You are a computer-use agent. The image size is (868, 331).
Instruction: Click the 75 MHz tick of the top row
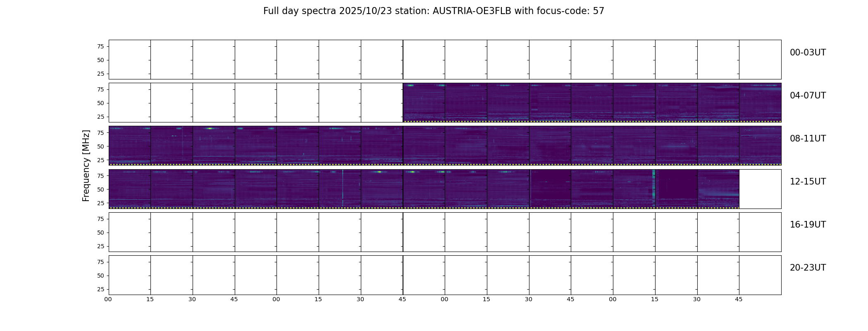(100, 46)
